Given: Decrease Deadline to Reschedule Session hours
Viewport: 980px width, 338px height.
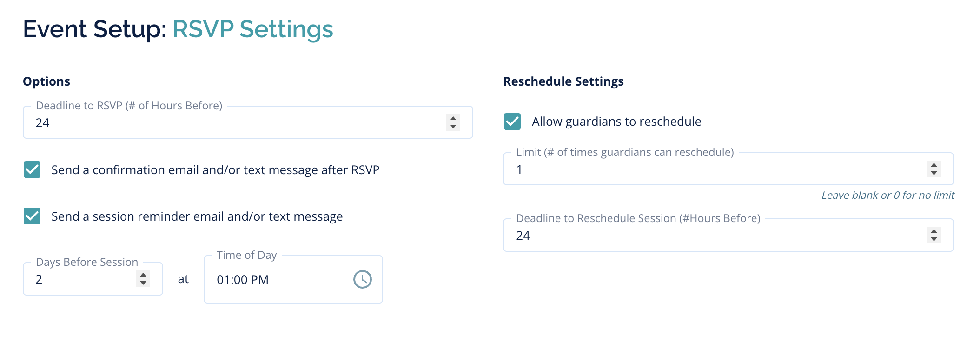Looking at the screenshot, I should (x=934, y=239).
